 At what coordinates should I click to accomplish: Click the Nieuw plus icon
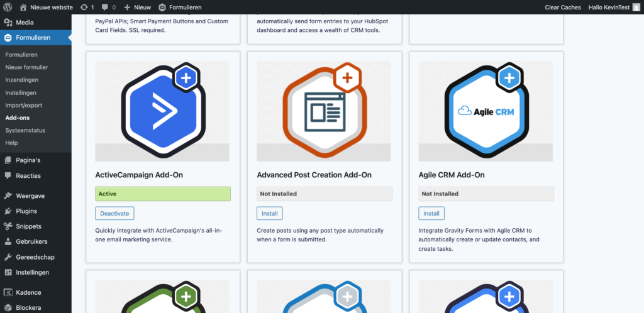coord(127,7)
